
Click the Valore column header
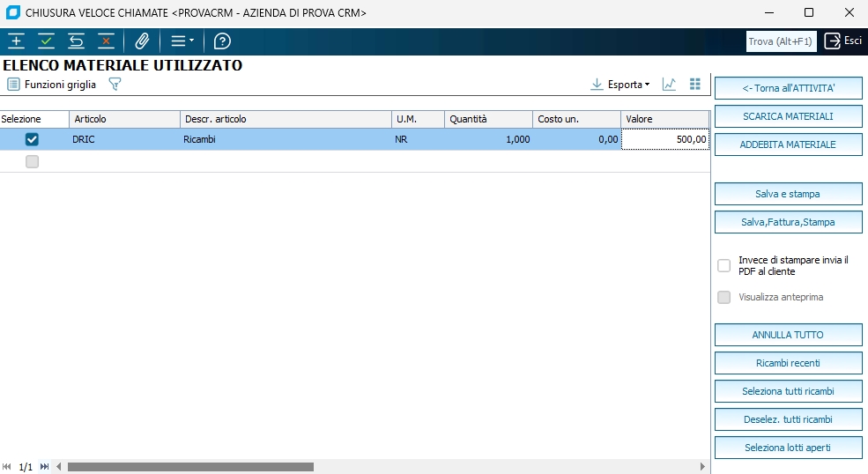[x=664, y=119]
